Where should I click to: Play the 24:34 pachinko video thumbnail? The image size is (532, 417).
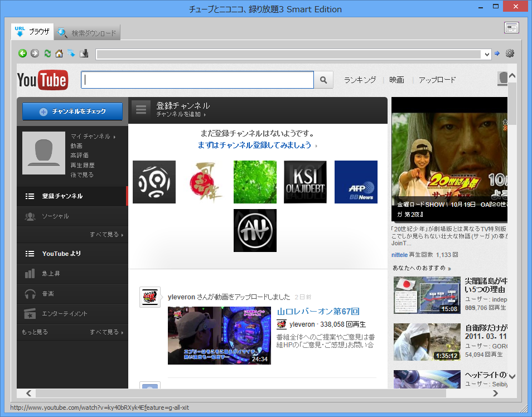pyautogui.click(x=219, y=336)
